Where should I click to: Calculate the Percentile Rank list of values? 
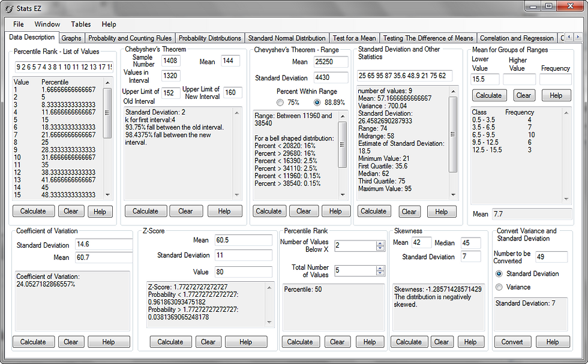[x=33, y=212]
